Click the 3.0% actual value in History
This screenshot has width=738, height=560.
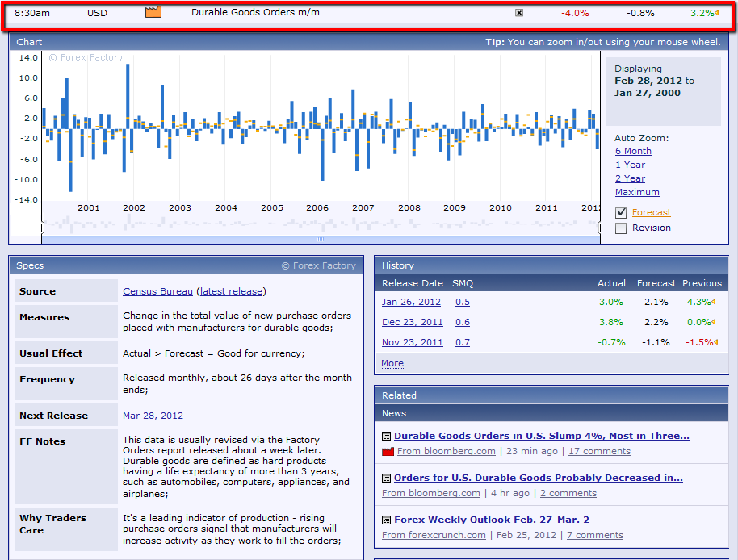click(610, 302)
